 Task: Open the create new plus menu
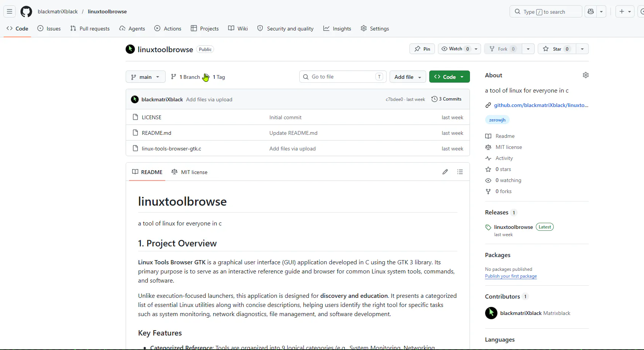[x=625, y=11]
